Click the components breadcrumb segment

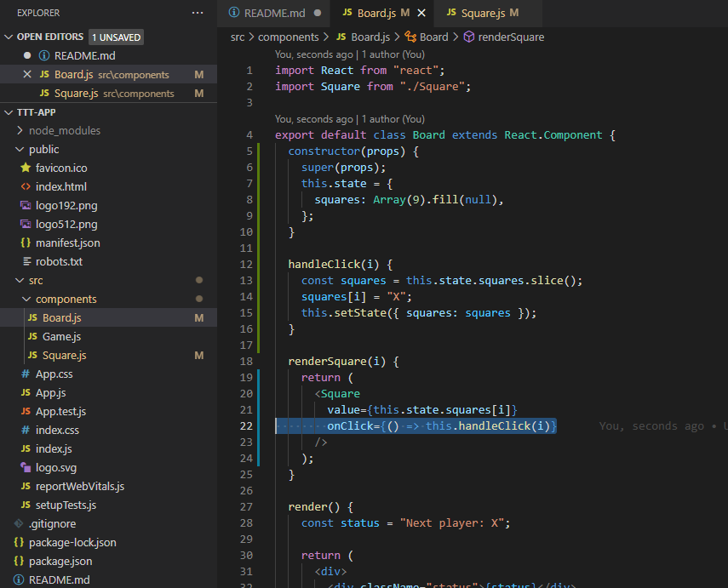click(289, 37)
